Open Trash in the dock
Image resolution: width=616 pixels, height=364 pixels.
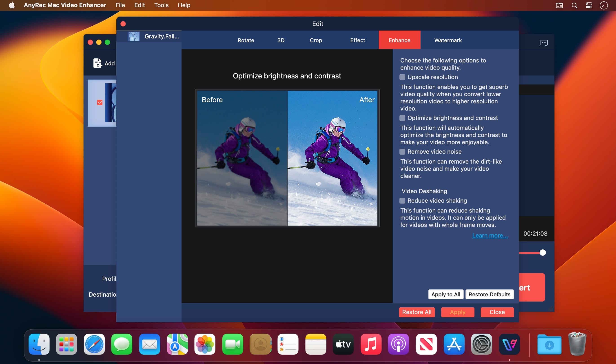click(x=577, y=344)
